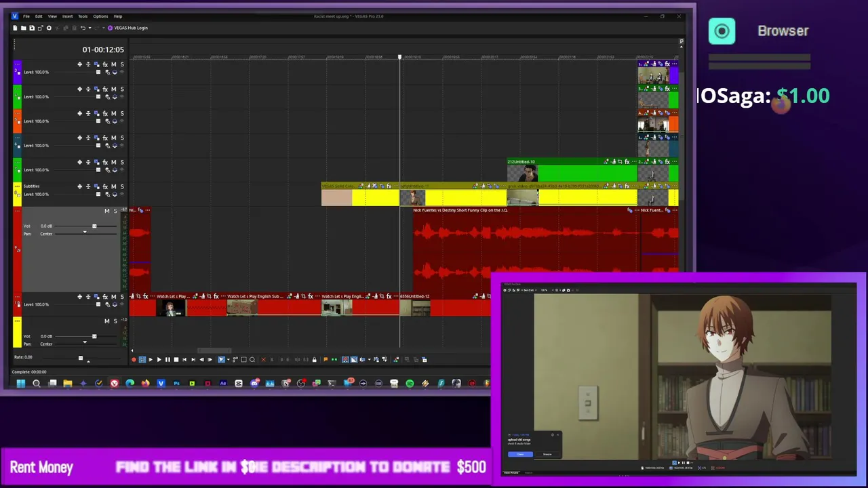This screenshot has height=488, width=868.
Task: Open Subtitles track more options dots
Action: pos(18,186)
